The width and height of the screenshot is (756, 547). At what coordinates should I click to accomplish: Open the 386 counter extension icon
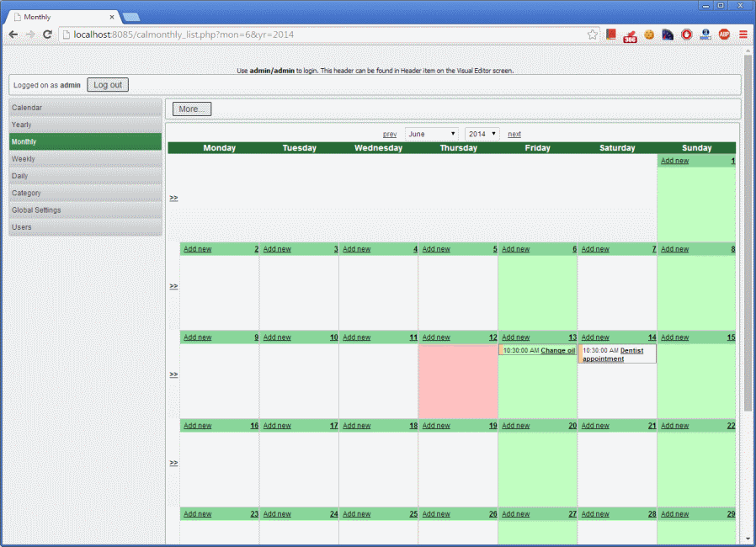631,35
